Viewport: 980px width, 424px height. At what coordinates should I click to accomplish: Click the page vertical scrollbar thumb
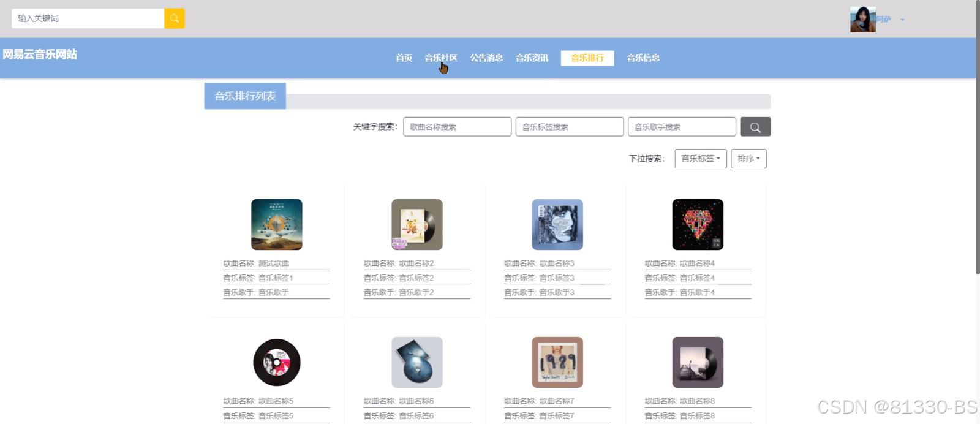[x=978, y=137]
